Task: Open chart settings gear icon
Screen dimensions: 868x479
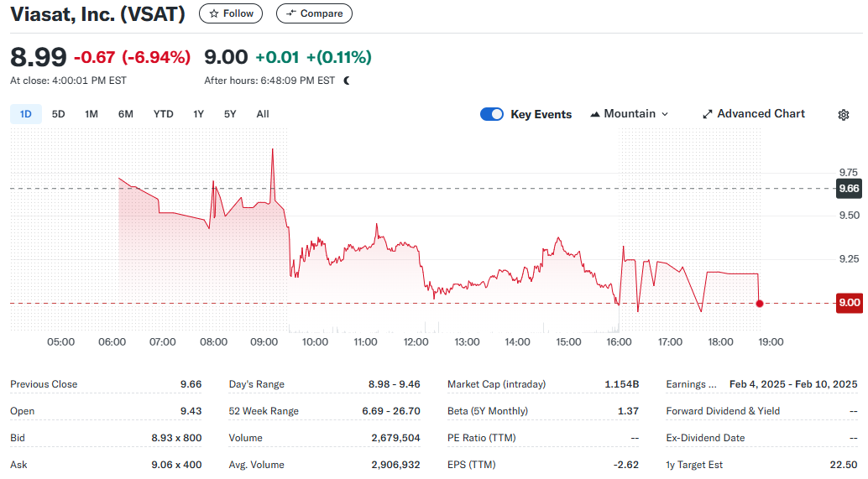Action: 843,114
